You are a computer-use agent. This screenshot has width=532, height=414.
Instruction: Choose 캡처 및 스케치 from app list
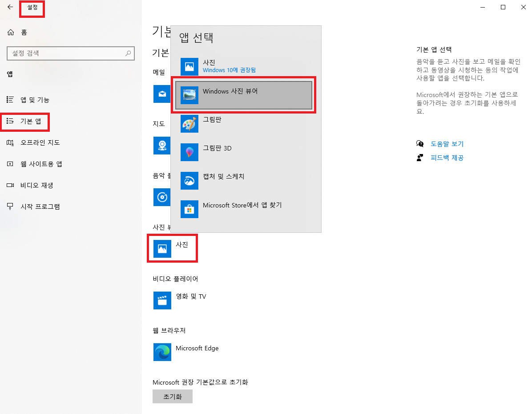point(244,181)
